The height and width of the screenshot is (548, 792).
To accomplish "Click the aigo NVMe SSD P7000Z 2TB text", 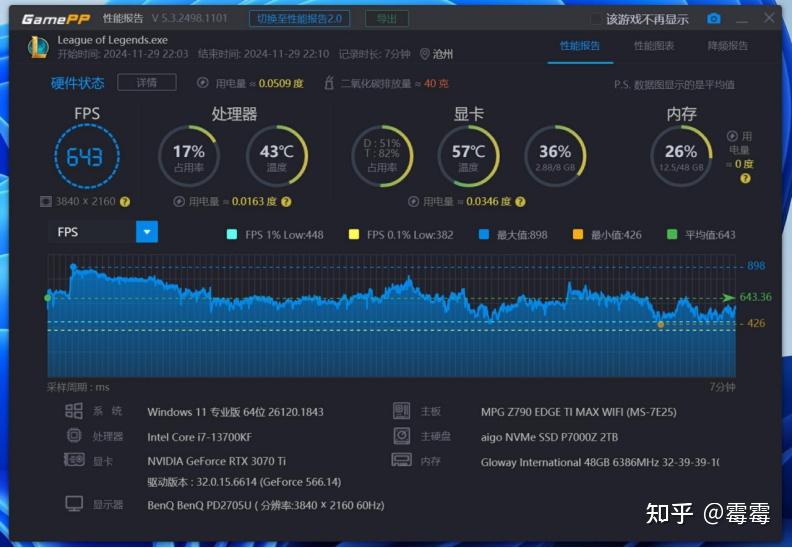I will click(549, 437).
